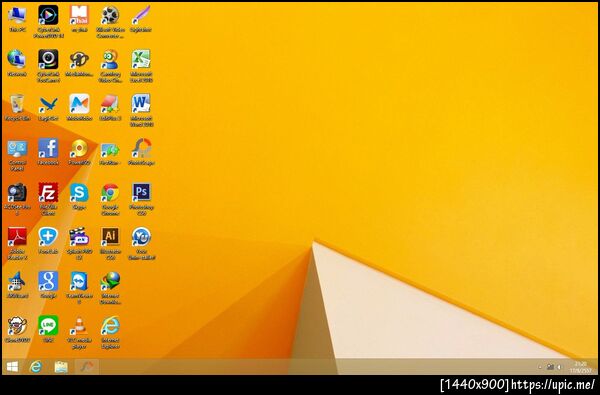Open the volume control tray icon
The width and height of the screenshot is (600, 395).
[559, 367]
